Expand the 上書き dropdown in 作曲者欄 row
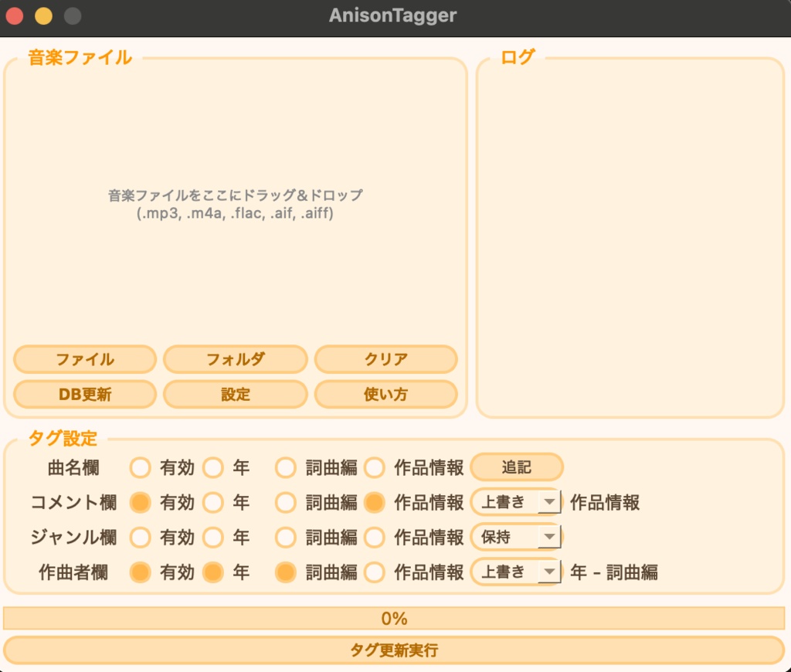Screen dimensions: 791x672 tap(516, 572)
